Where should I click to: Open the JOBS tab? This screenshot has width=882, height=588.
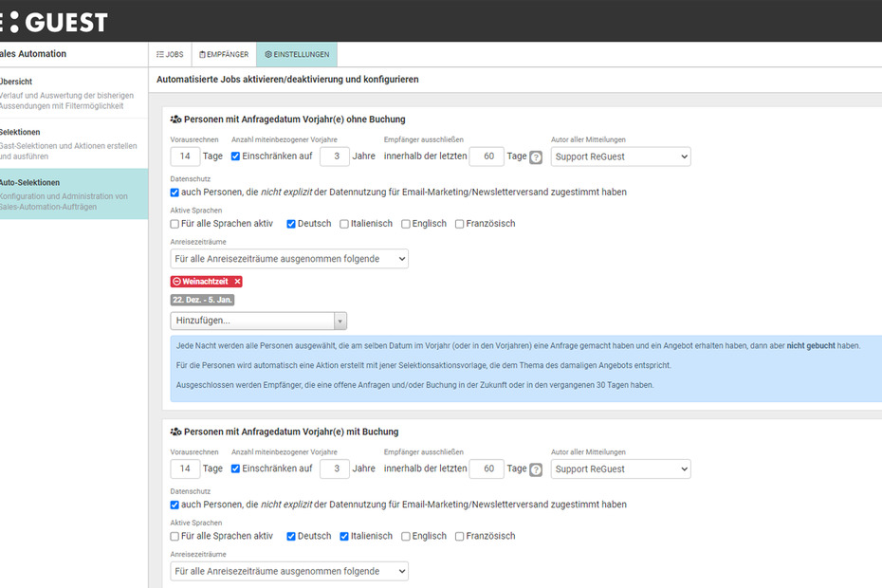tap(170, 55)
